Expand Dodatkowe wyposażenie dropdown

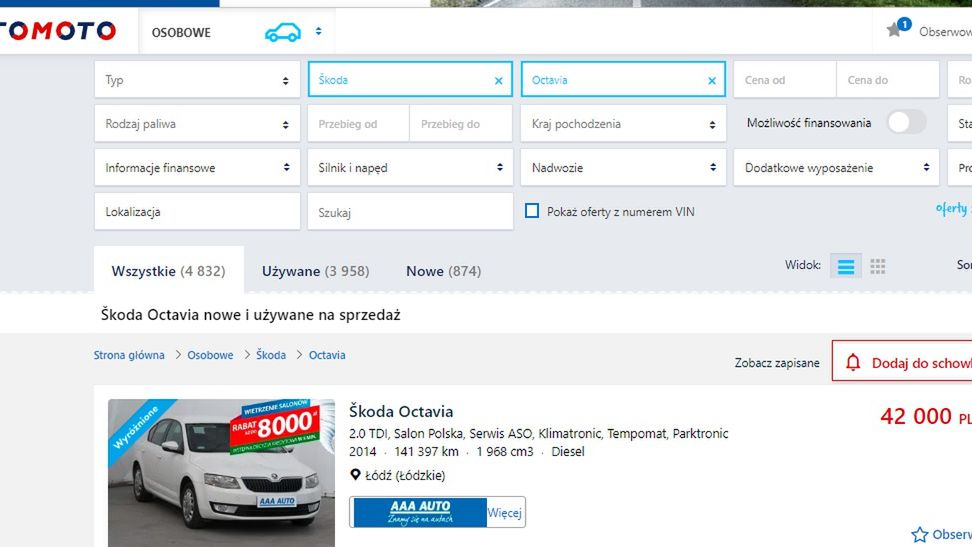tap(836, 167)
